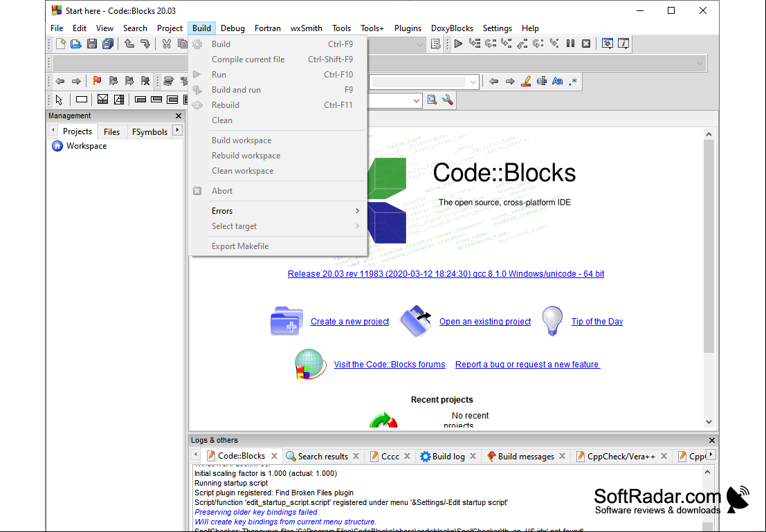This screenshot has width=766, height=532.
Task: Click the Step out debug icon
Action: pyautogui.click(x=522, y=44)
